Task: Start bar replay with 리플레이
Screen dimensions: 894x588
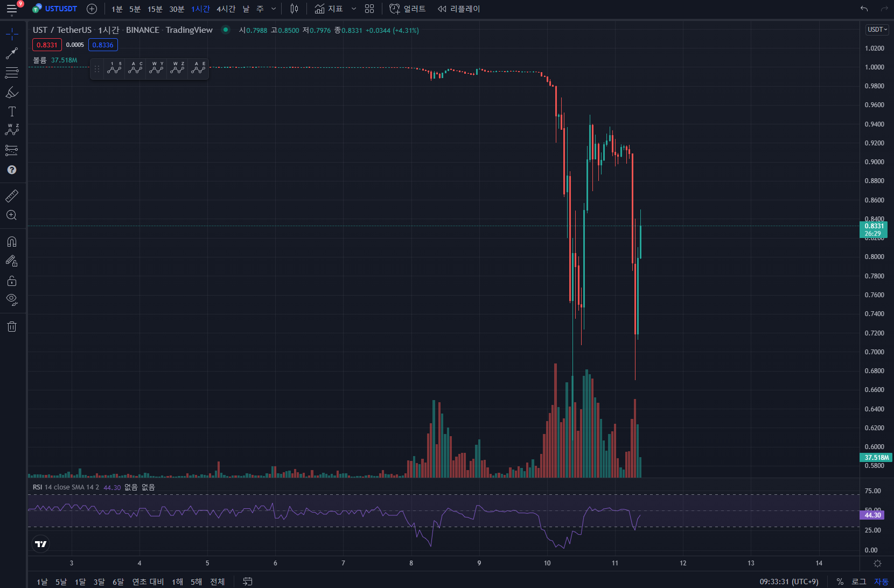Action: (x=459, y=9)
